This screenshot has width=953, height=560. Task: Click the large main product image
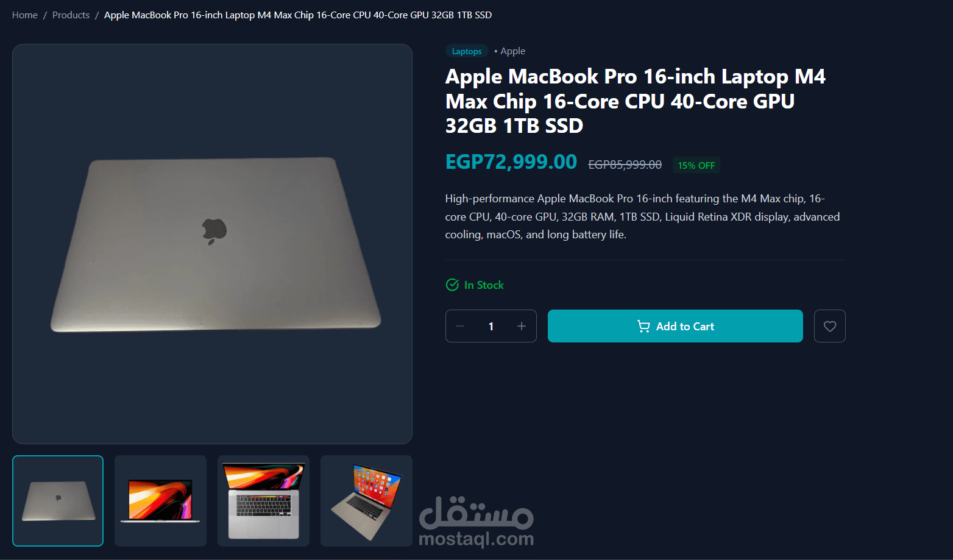pos(212,244)
